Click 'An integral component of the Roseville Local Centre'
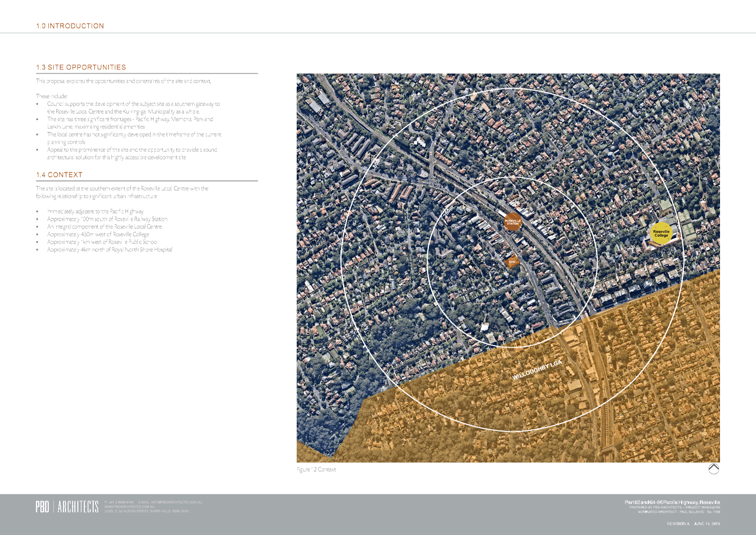The height and width of the screenshot is (535, 756). [104, 226]
